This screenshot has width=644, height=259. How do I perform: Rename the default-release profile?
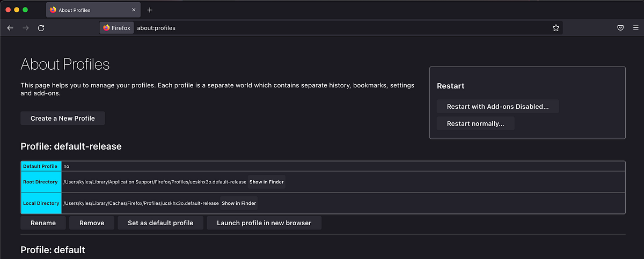(43, 223)
